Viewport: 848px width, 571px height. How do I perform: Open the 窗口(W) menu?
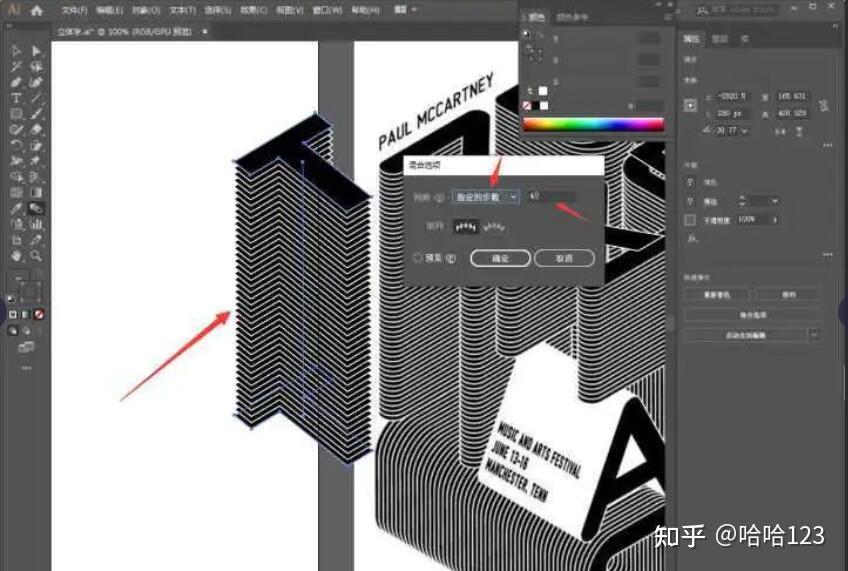[327, 10]
